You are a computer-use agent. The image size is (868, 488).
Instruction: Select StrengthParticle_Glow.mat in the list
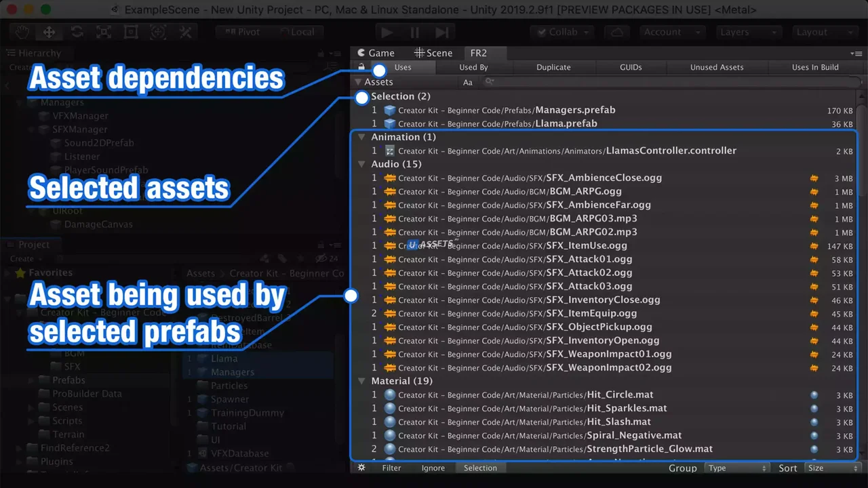(x=650, y=449)
